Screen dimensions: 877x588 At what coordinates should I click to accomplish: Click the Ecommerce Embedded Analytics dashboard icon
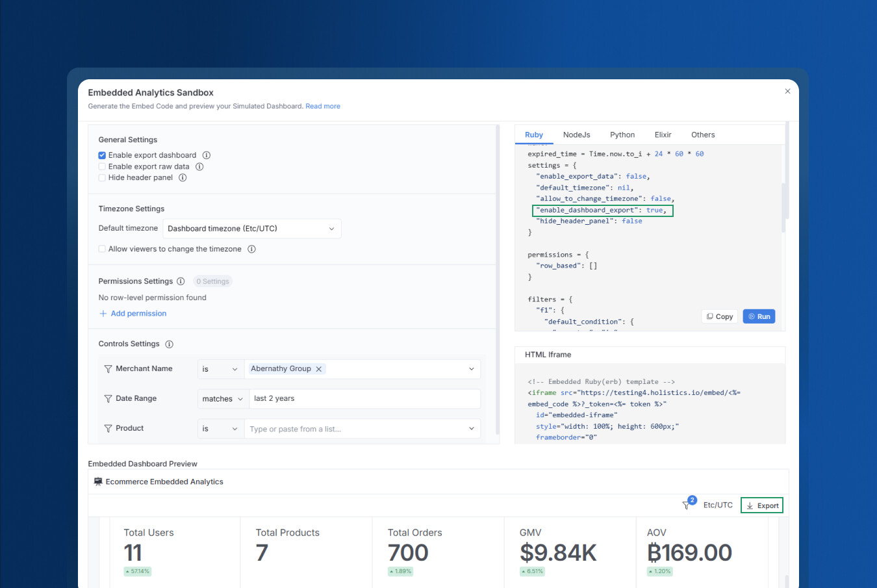coord(98,481)
